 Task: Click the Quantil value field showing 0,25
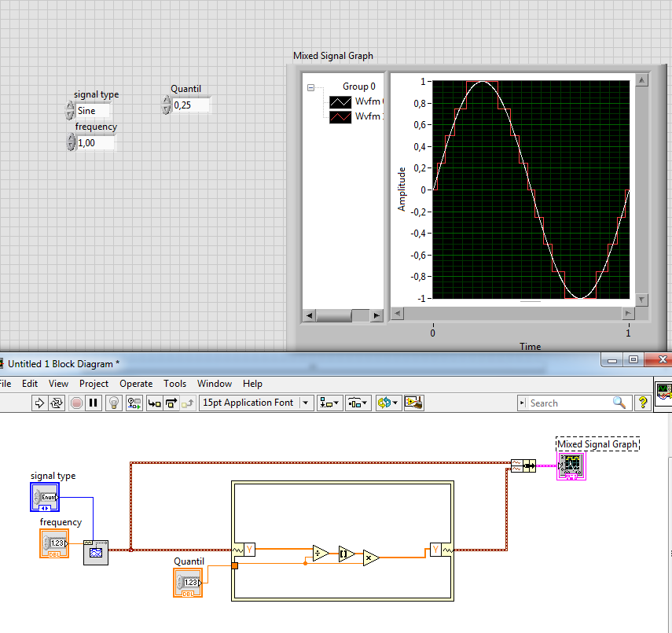191,105
